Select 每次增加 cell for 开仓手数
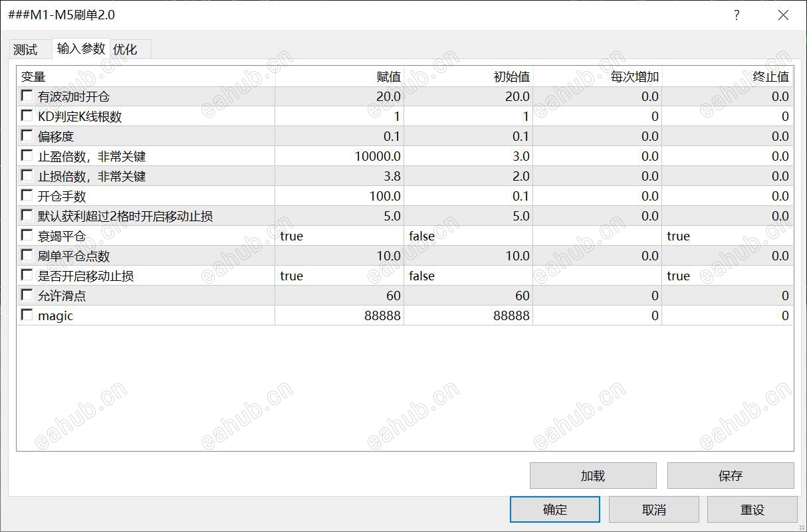 point(598,196)
